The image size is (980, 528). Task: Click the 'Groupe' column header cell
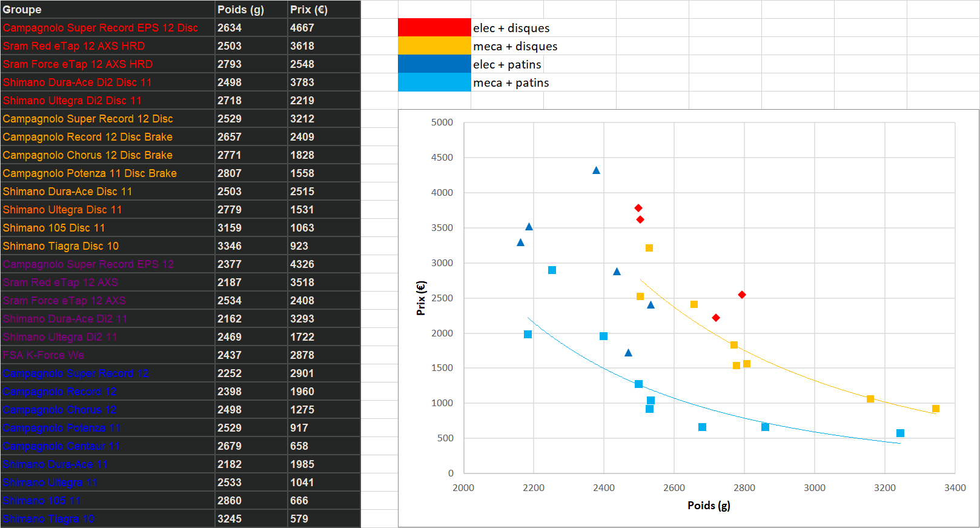[x=107, y=10]
